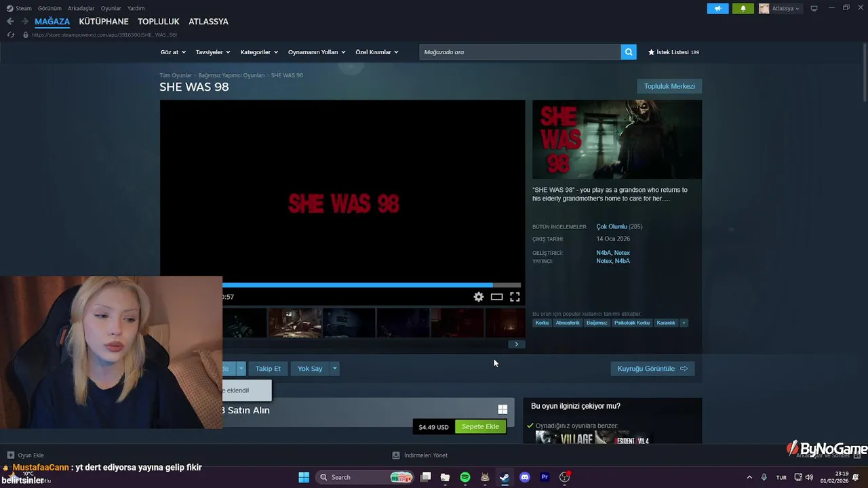868x488 pixels.
Task: Click Sepete Ekle button
Action: pos(480,426)
